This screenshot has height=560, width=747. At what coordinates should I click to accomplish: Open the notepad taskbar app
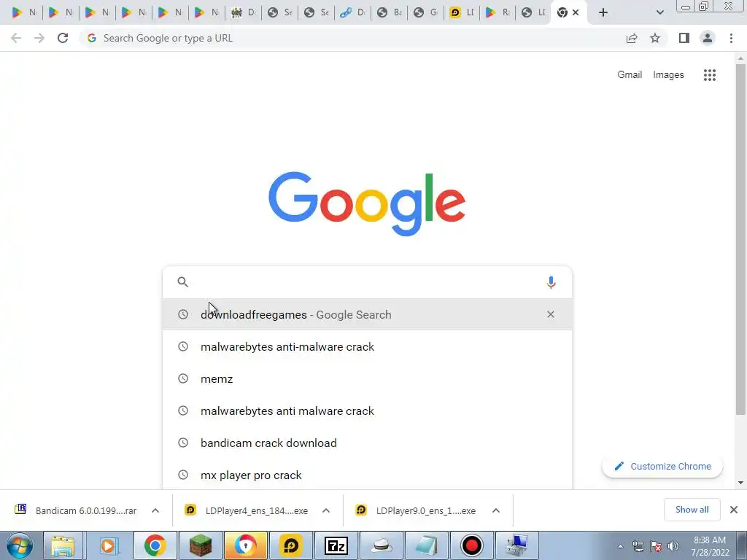pos(426,545)
